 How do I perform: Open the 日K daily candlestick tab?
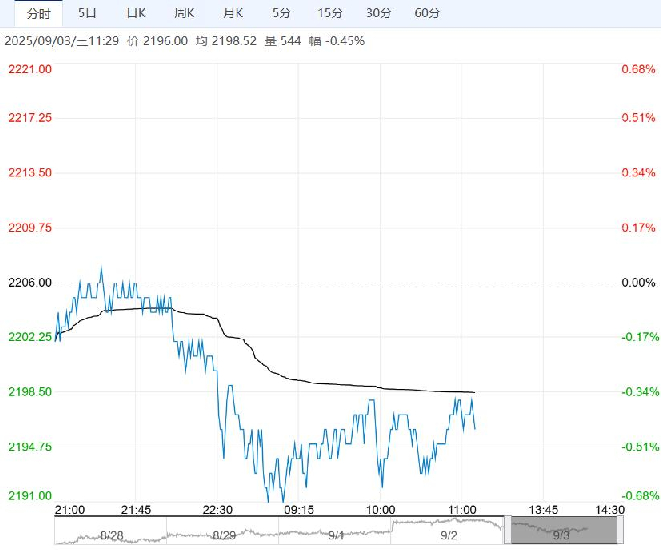(136, 13)
